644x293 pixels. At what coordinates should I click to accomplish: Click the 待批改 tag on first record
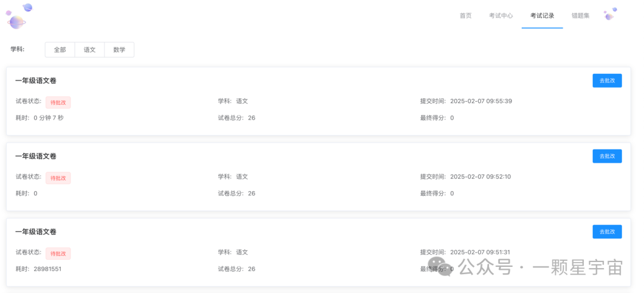58,102
